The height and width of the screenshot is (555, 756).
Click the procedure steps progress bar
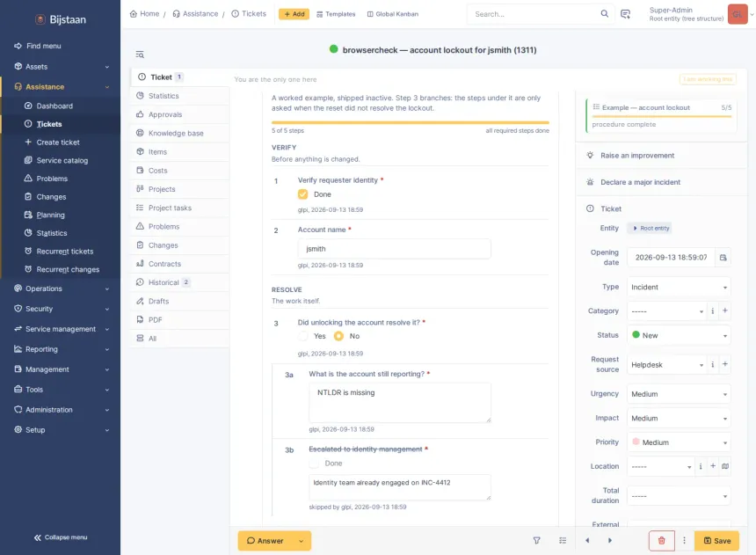coord(410,122)
